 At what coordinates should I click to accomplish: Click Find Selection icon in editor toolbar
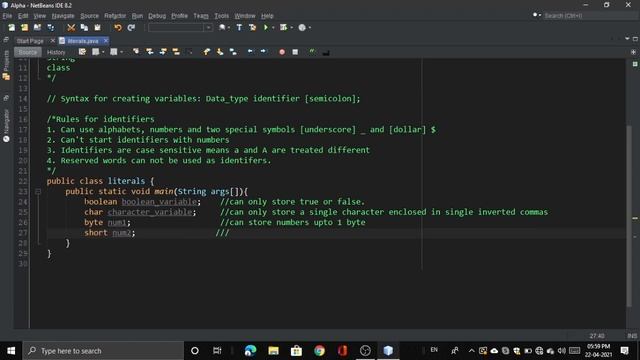pyautogui.click(x=136, y=52)
